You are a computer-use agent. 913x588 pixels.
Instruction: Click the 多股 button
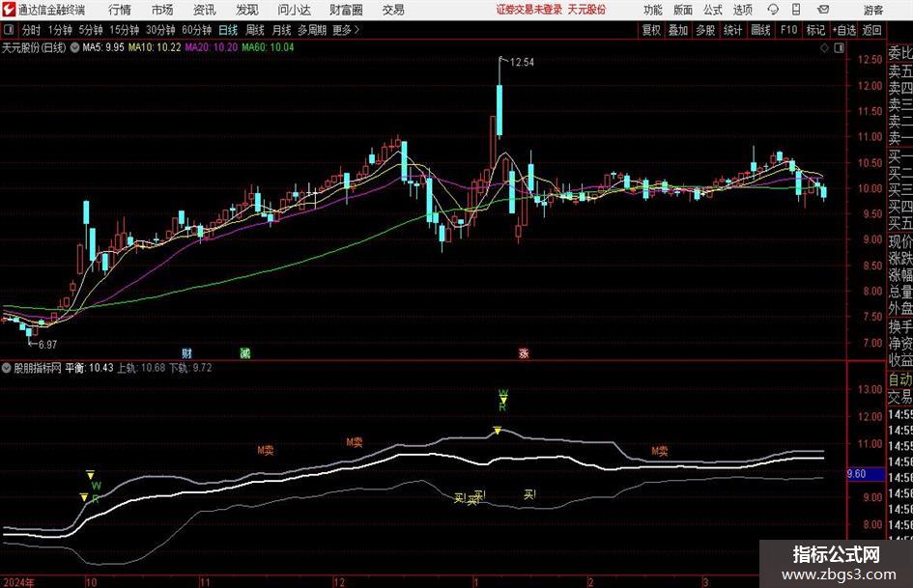[x=705, y=30]
